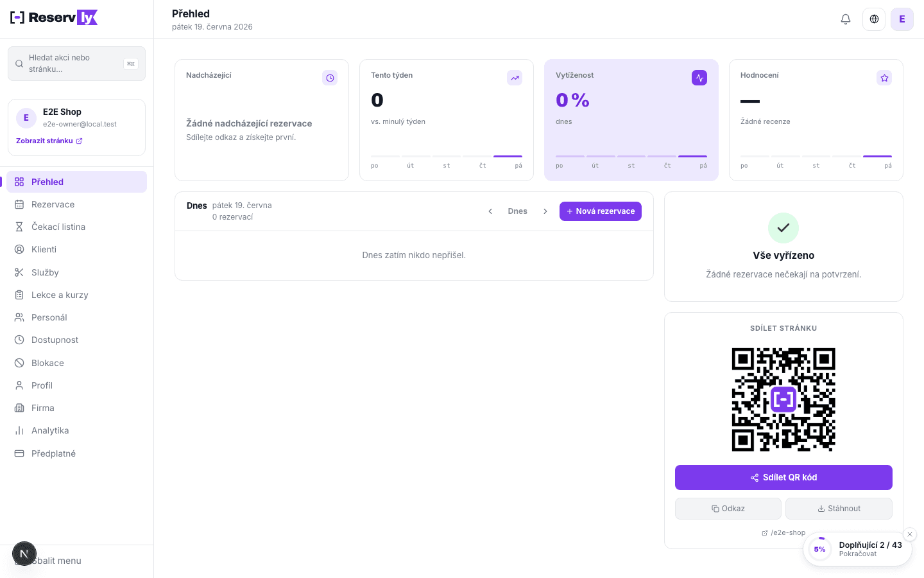Click the Analytika bar chart icon
The width and height of the screenshot is (924, 578).
pyautogui.click(x=19, y=430)
